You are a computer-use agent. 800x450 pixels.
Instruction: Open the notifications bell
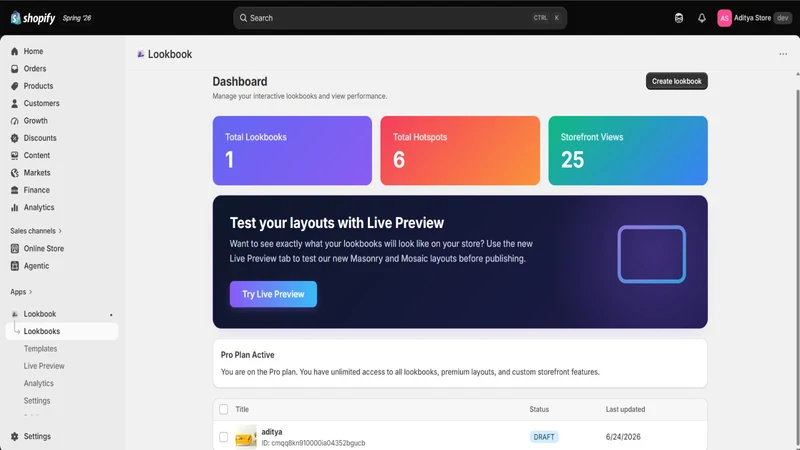tap(702, 18)
